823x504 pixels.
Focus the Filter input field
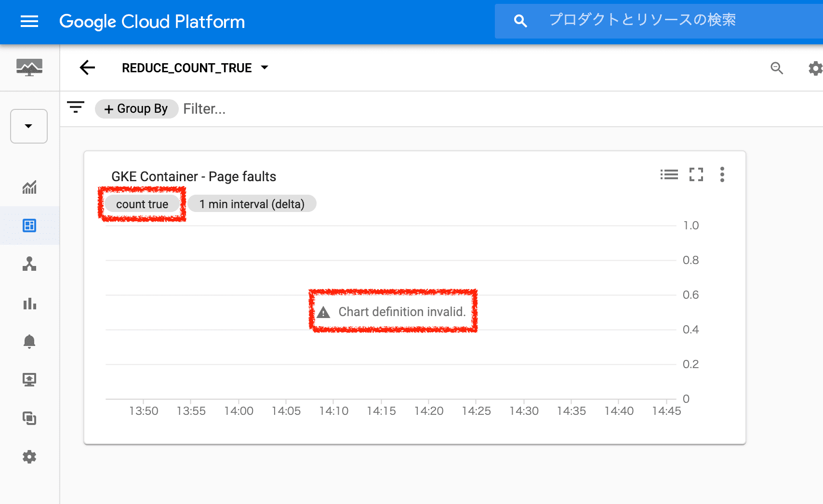[204, 109]
